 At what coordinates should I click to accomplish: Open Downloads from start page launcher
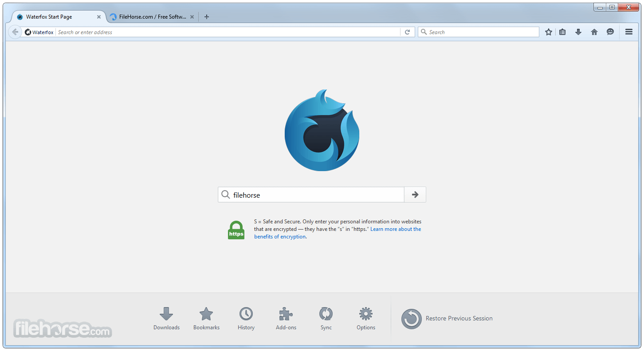click(166, 319)
